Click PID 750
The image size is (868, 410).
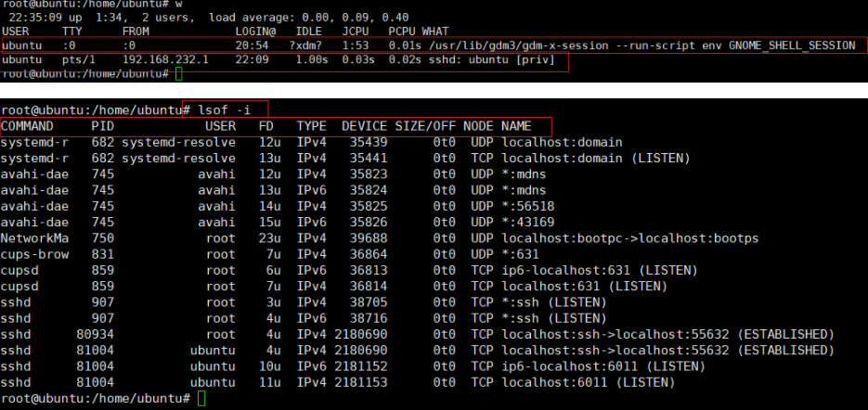[103, 238]
